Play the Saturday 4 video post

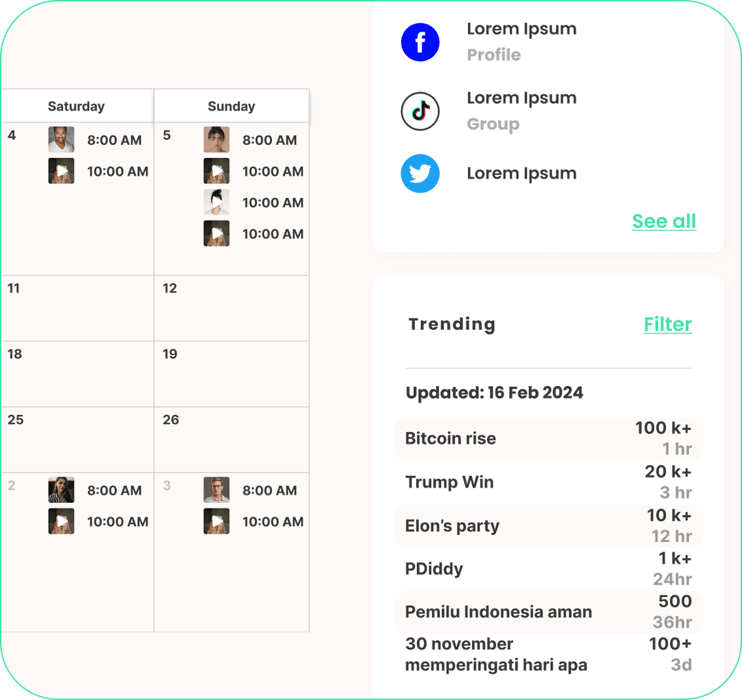(61, 171)
